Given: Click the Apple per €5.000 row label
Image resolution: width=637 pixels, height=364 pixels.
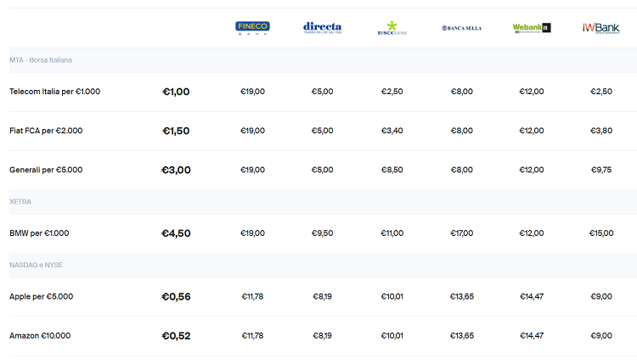Looking at the screenshot, I should coord(42,297).
